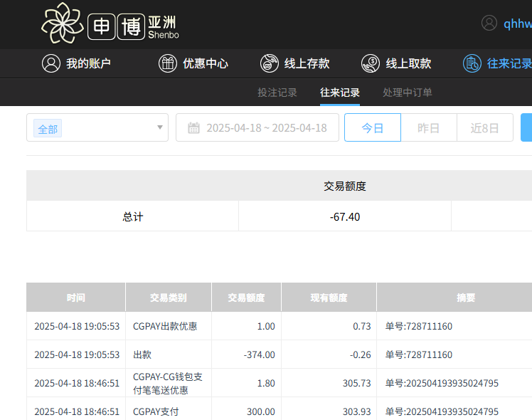This screenshot has width=532, height=420.
Task: Select the 近8日 date filter
Action: point(484,128)
